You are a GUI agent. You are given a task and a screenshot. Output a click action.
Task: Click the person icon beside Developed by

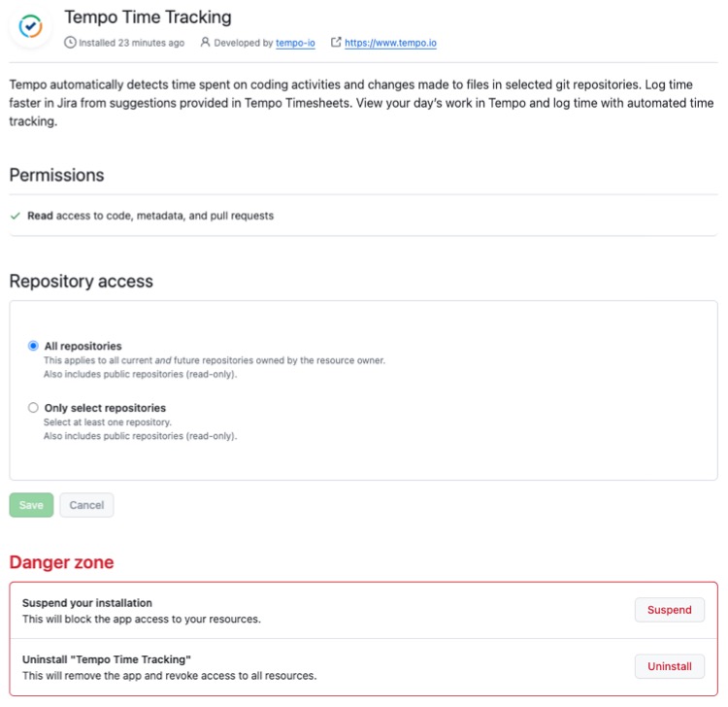coord(205,43)
